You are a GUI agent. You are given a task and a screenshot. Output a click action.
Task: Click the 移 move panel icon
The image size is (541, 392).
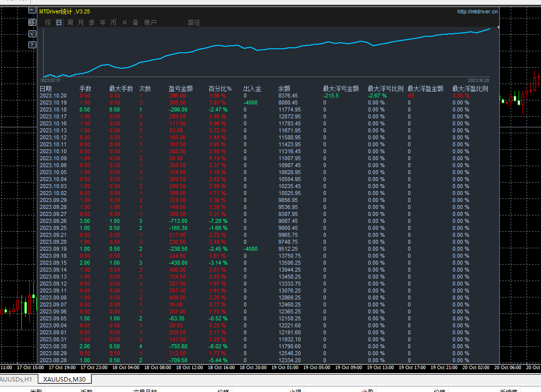coord(32,22)
